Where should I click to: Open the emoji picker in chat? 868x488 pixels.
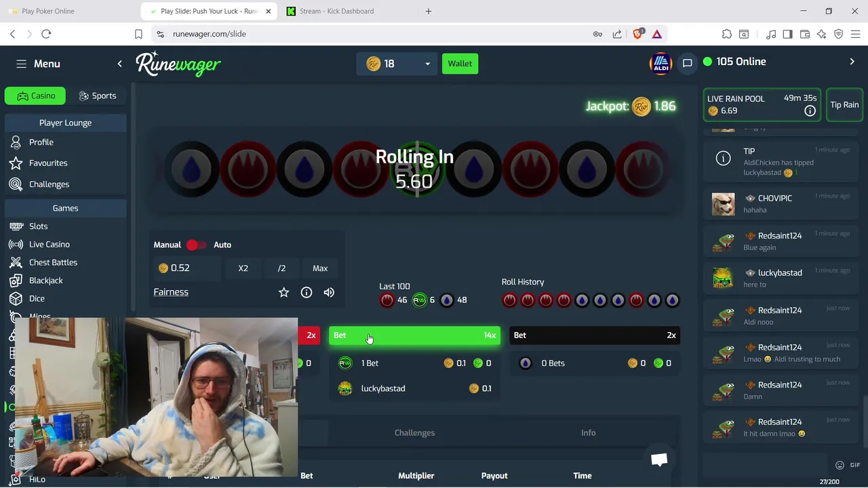coord(840,465)
